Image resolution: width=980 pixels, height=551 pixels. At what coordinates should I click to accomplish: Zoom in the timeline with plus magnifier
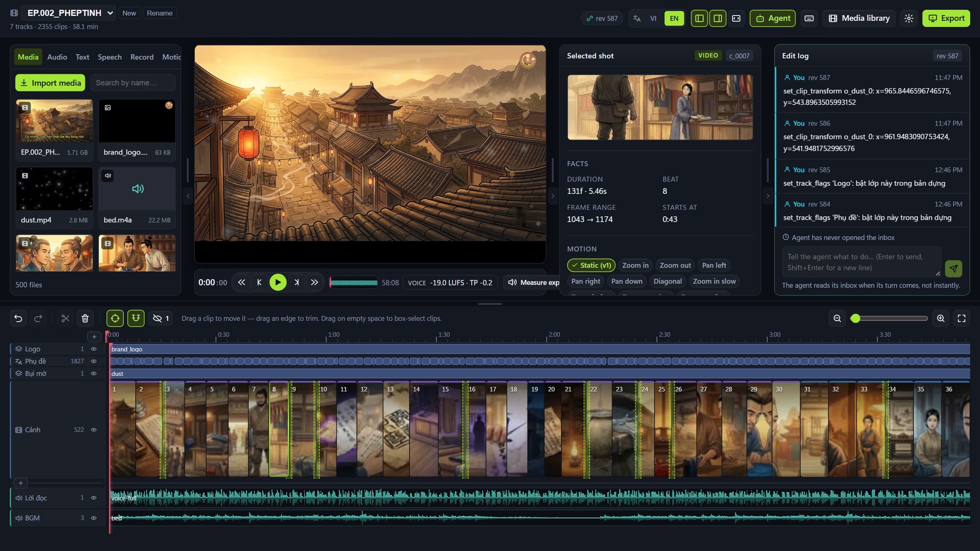click(x=941, y=318)
